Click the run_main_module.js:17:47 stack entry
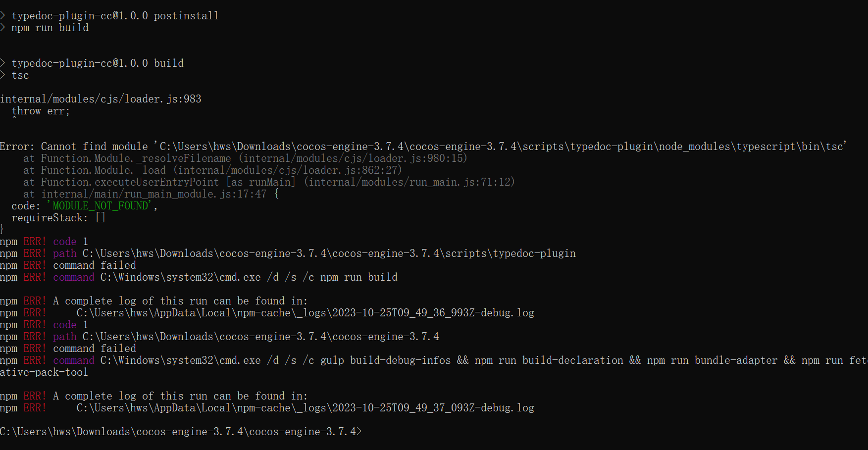 [x=153, y=194]
